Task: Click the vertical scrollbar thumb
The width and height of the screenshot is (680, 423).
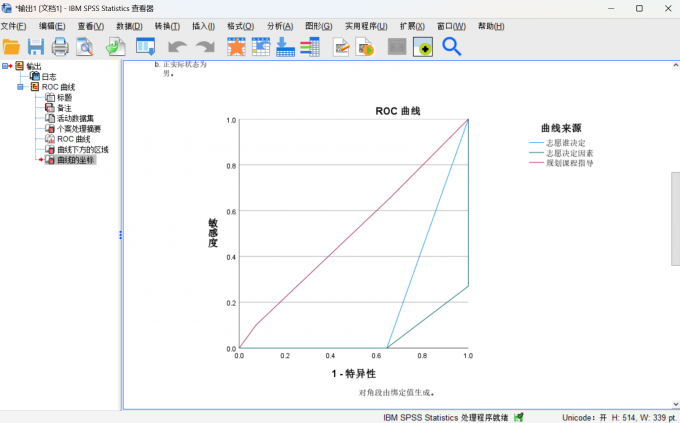Action: click(676, 218)
